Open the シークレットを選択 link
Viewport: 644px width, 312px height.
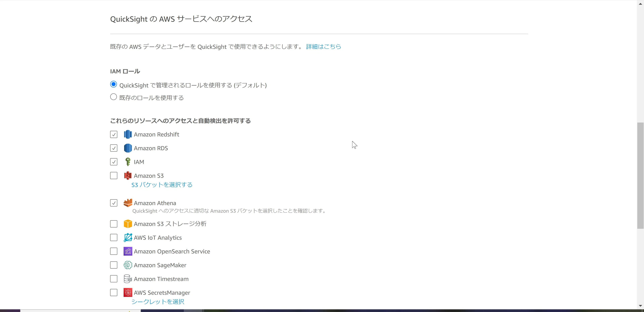pos(158,302)
